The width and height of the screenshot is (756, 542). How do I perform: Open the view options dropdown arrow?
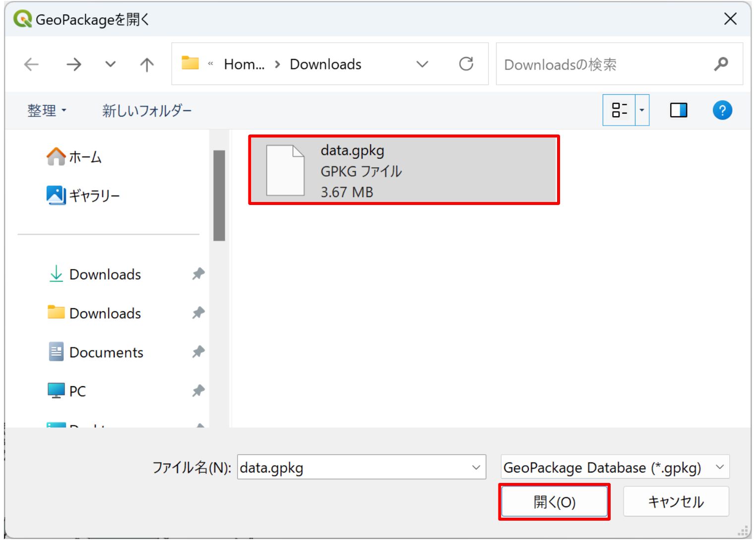(x=642, y=110)
